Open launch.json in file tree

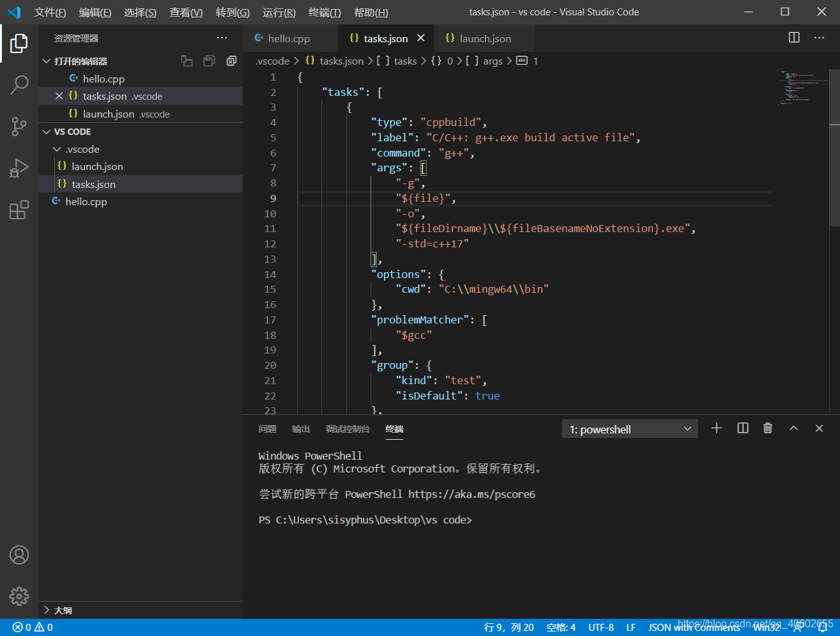[141, 166]
